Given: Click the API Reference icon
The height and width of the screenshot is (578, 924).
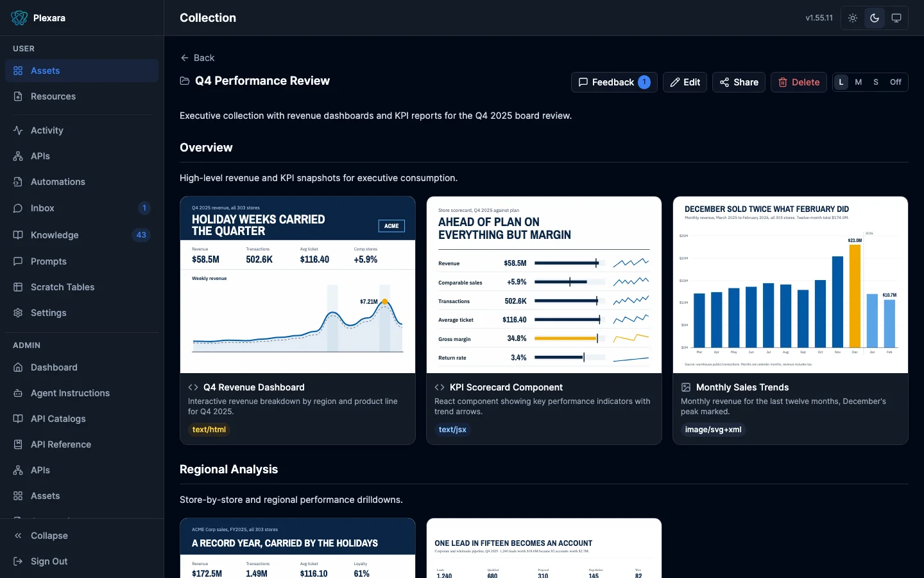Looking at the screenshot, I should 18,444.
